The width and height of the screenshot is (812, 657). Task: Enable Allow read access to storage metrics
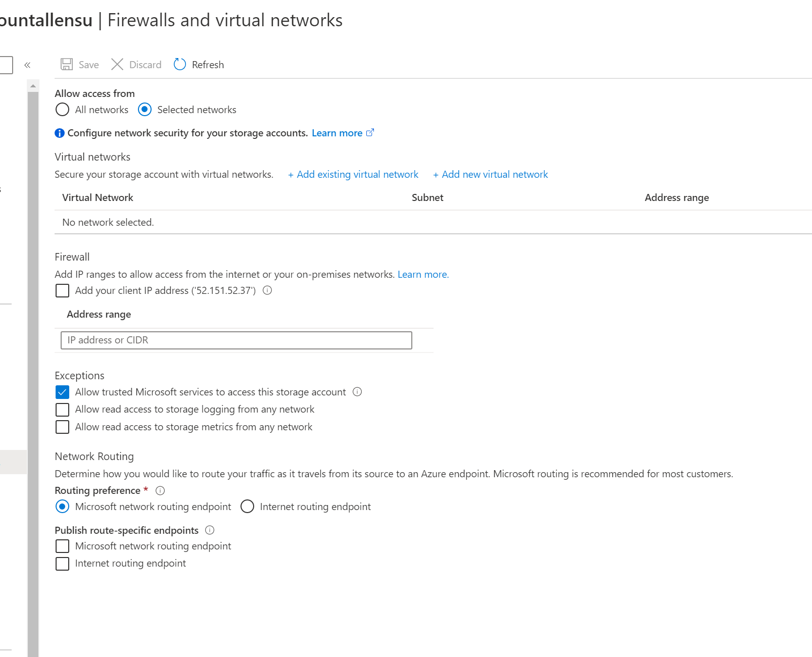click(62, 427)
